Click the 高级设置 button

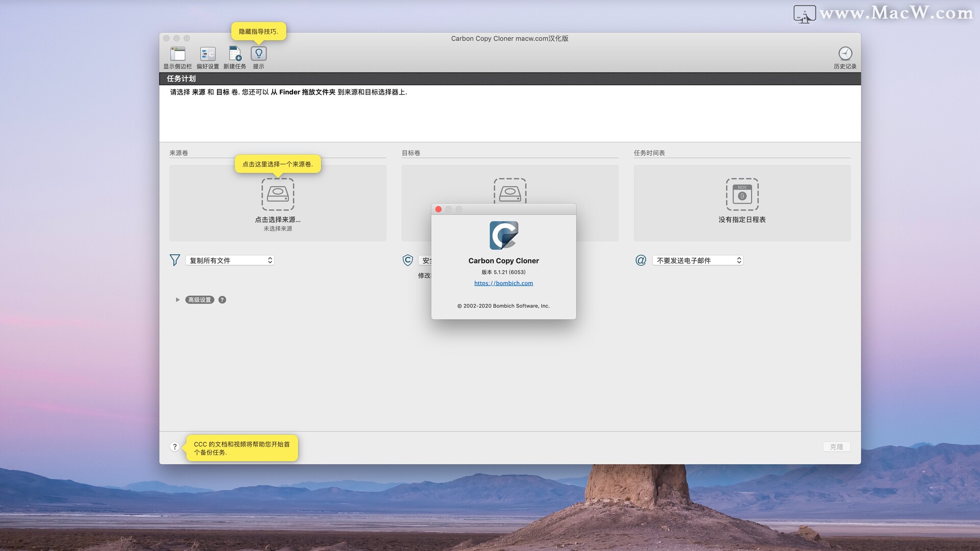(x=200, y=299)
